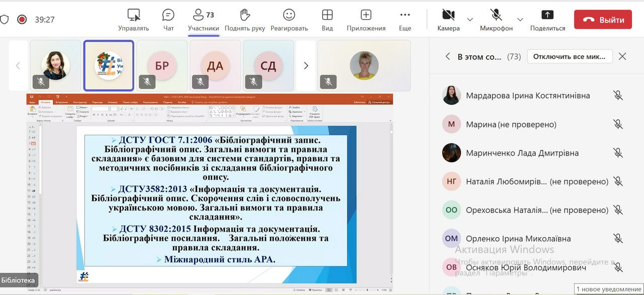Show next participants with right arrow
This screenshot has width=644, height=295.
pyautogui.click(x=305, y=65)
